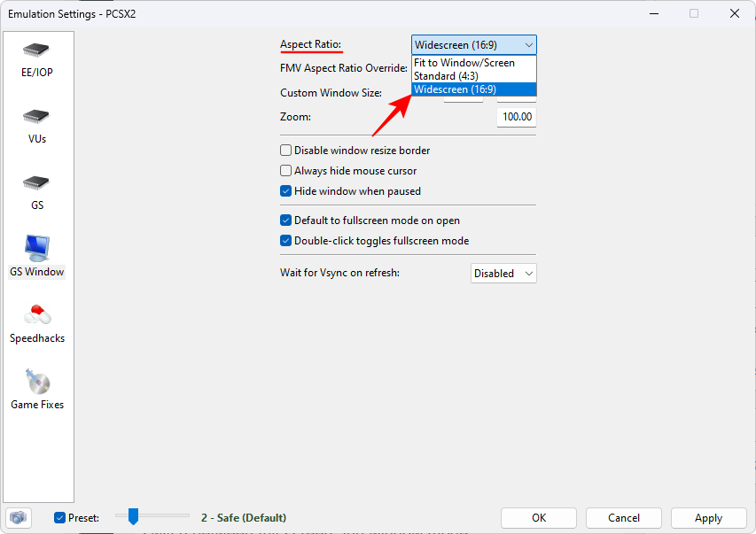Enable Disable window resize border

point(286,151)
